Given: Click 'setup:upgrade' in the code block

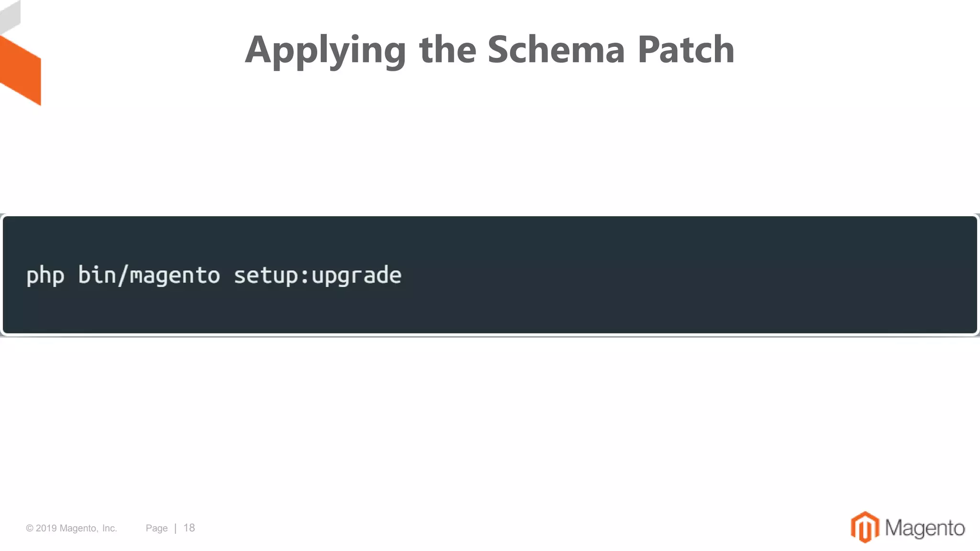Looking at the screenshot, I should coord(317,275).
